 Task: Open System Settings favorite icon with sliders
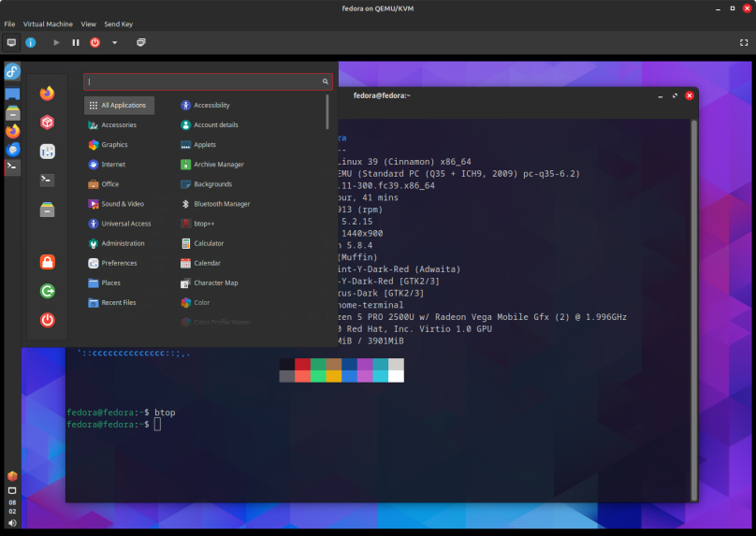click(47, 152)
